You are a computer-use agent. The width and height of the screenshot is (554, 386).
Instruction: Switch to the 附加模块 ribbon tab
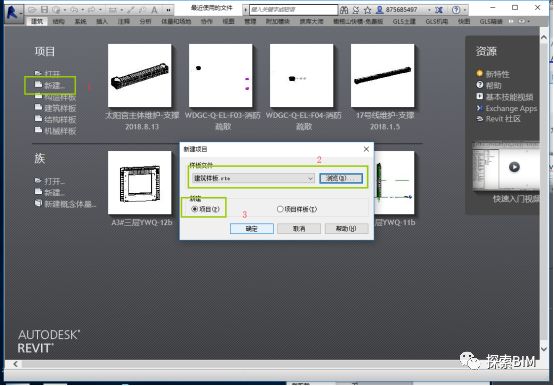(x=278, y=21)
